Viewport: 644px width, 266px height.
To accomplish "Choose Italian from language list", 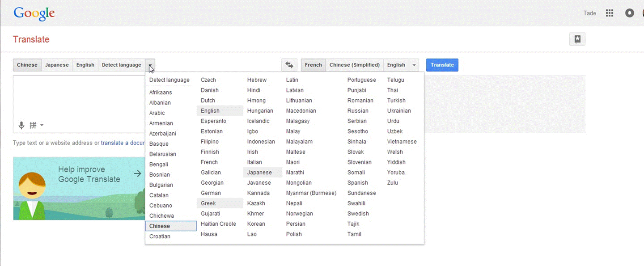I will click(x=254, y=162).
